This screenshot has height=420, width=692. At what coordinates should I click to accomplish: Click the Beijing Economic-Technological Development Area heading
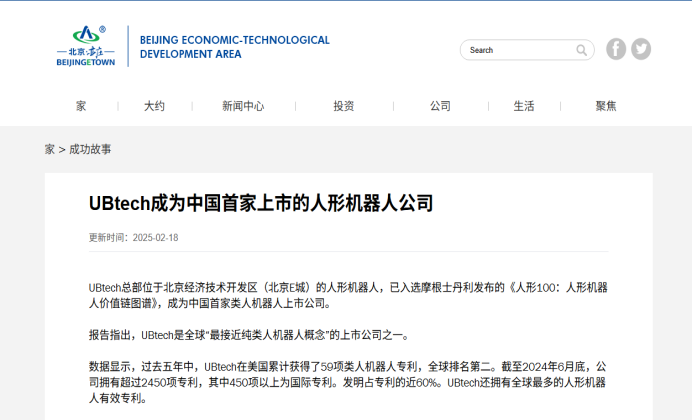point(234,47)
